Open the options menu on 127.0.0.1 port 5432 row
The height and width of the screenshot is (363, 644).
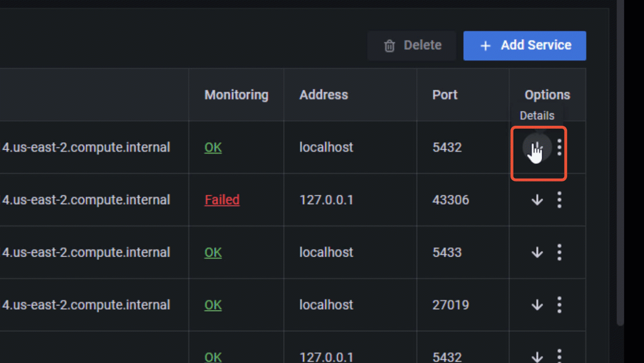(559, 356)
